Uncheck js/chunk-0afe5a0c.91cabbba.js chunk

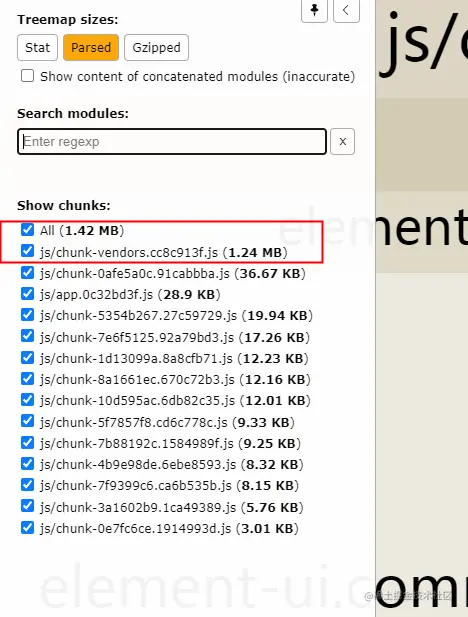[x=27, y=272]
